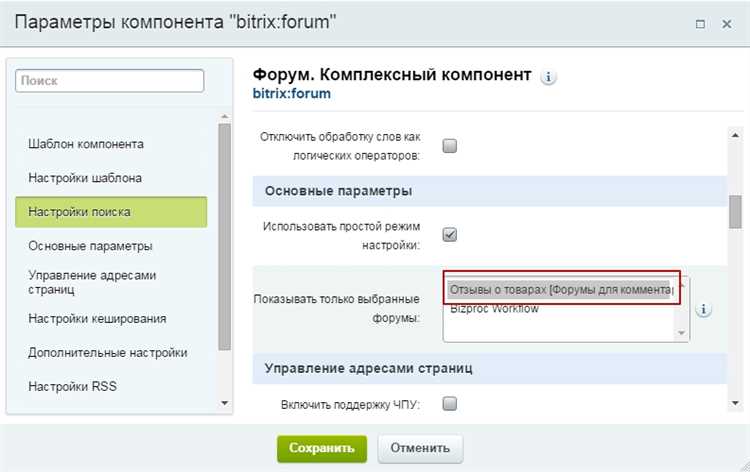This screenshot has width=750, height=472.
Task: Click main panel scroll up arrow
Action: click(x=735, y=136)
